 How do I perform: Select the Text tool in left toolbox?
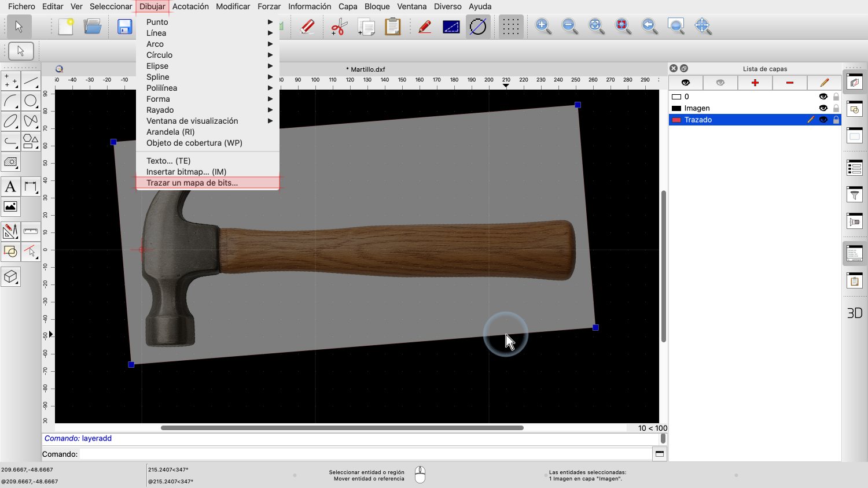coord(10,187)
